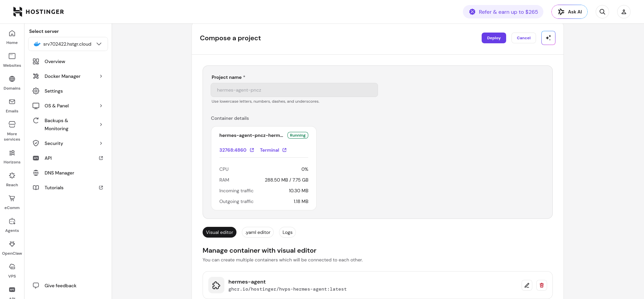This screenshot has height=299, width=644.
Task: Open OpenClaw in left rail
Action: coord(12,248)
